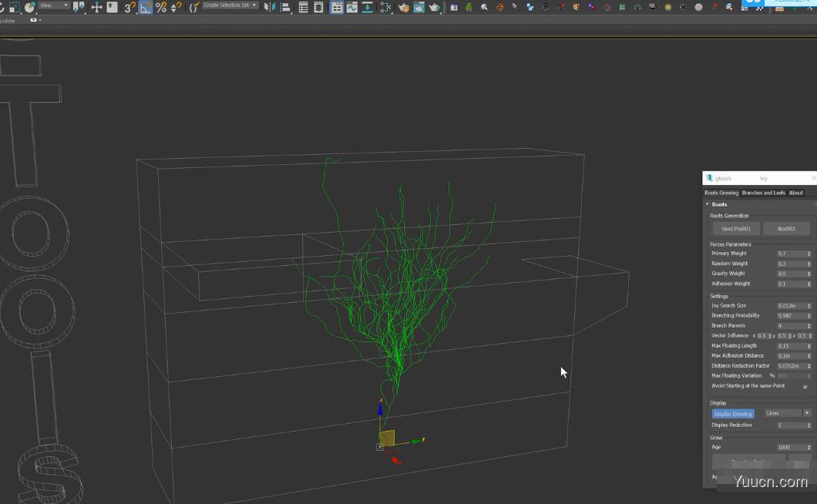Toggle Spinner Snap
The image size is (817, 504).
[176, 7]
